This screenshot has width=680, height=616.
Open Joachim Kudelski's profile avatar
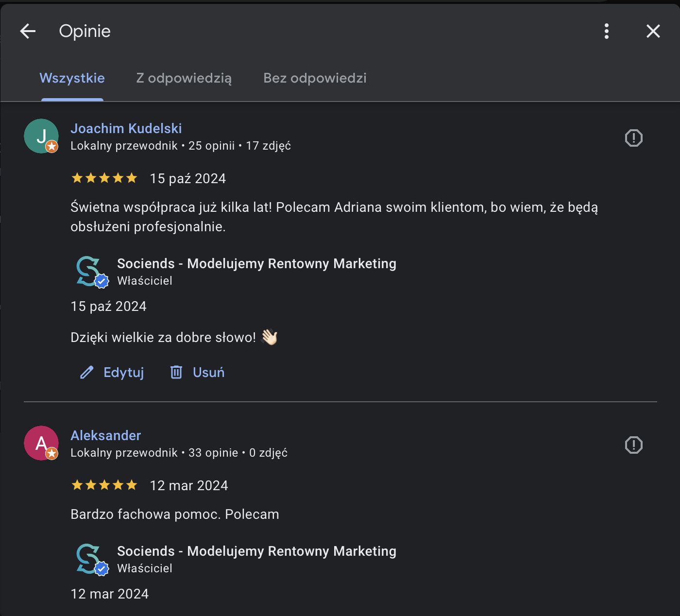click(41, 136)
